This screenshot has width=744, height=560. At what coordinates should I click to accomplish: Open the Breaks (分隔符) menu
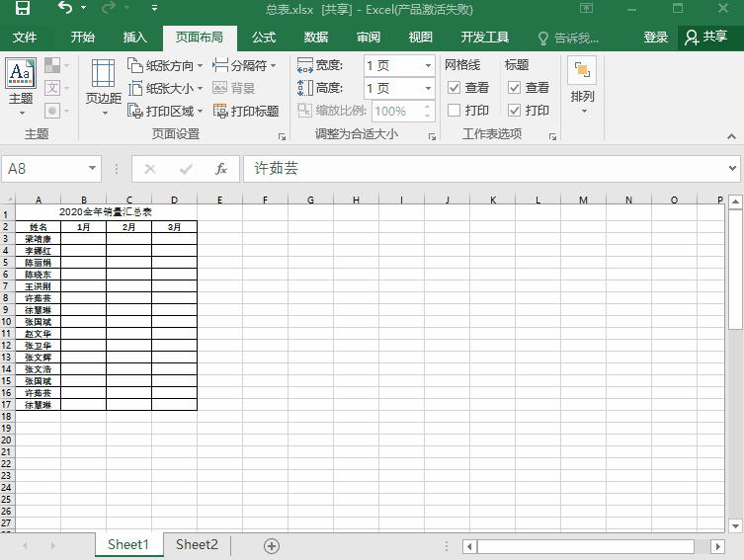[x=244, y=65]
